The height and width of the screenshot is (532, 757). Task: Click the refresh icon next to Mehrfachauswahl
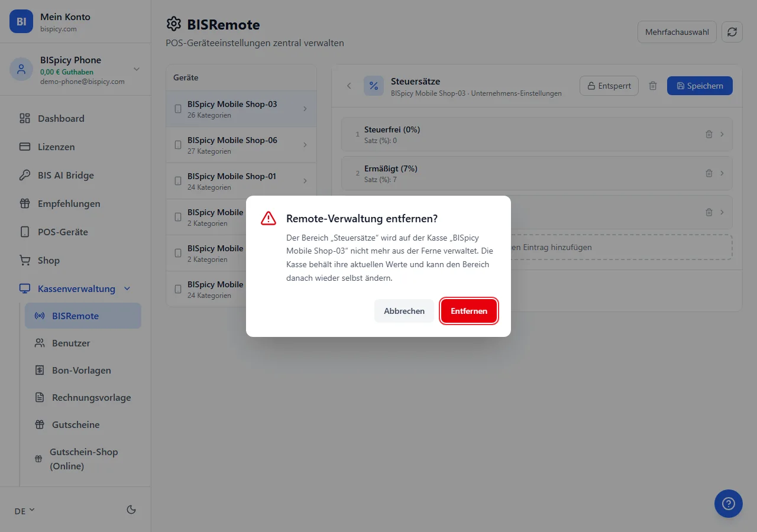pos(732,32)
